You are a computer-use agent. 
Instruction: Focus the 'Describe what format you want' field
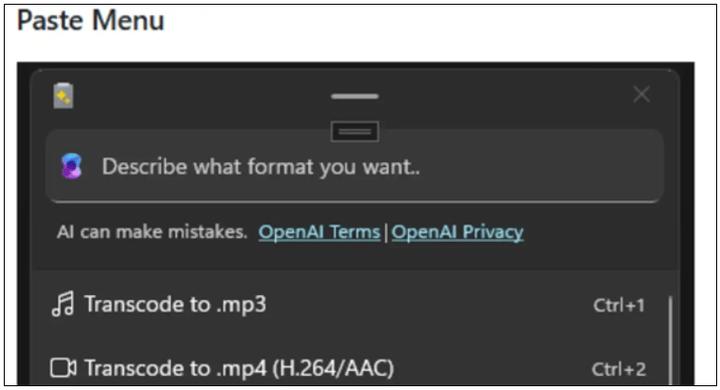point(354,166)
